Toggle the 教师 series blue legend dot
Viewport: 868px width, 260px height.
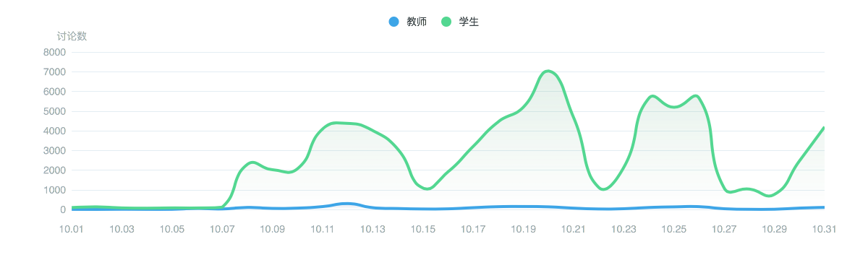click(393, 22)
